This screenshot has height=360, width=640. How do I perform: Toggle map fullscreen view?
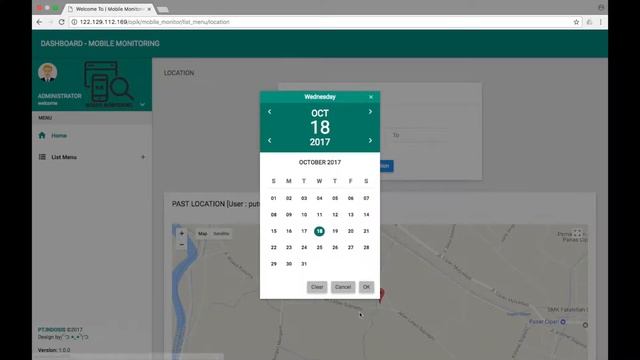coord(577,233)
